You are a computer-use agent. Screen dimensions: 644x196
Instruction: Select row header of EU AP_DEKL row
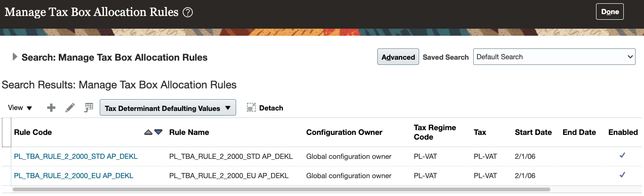tap(6, 176)
